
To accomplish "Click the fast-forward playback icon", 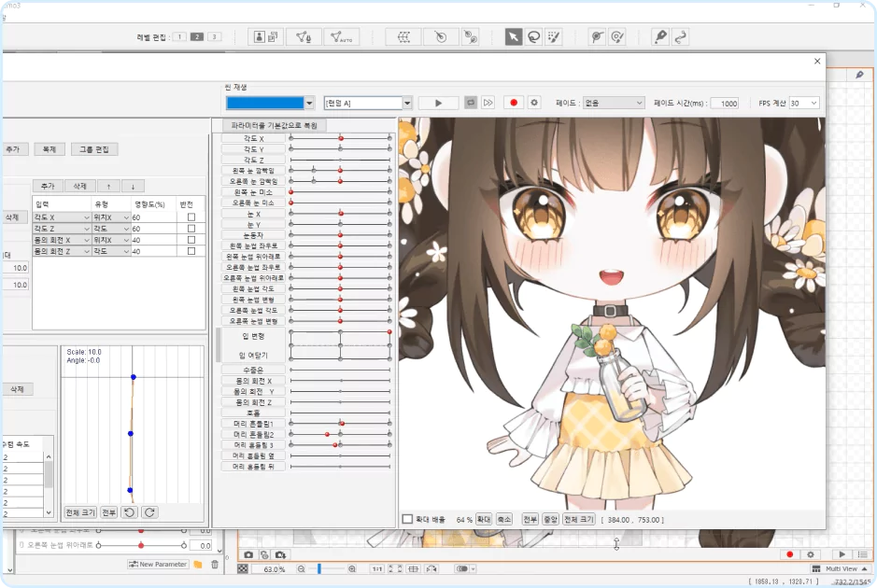I will tap(488, 103).
